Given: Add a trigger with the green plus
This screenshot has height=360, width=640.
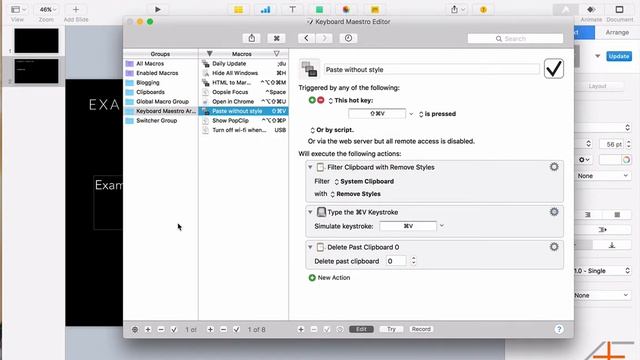Looking at the screenshot, I should [312, 100].
